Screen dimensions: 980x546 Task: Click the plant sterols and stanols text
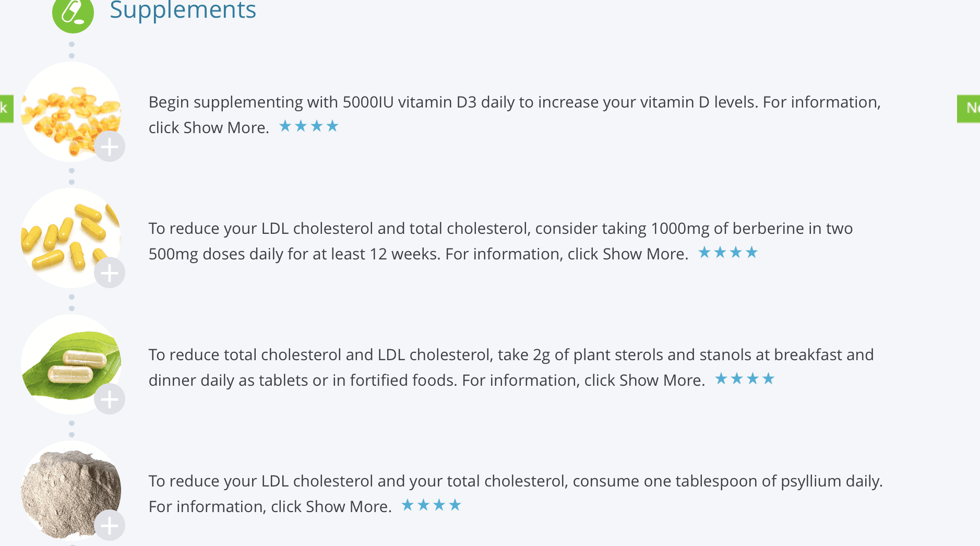[511, 367]
